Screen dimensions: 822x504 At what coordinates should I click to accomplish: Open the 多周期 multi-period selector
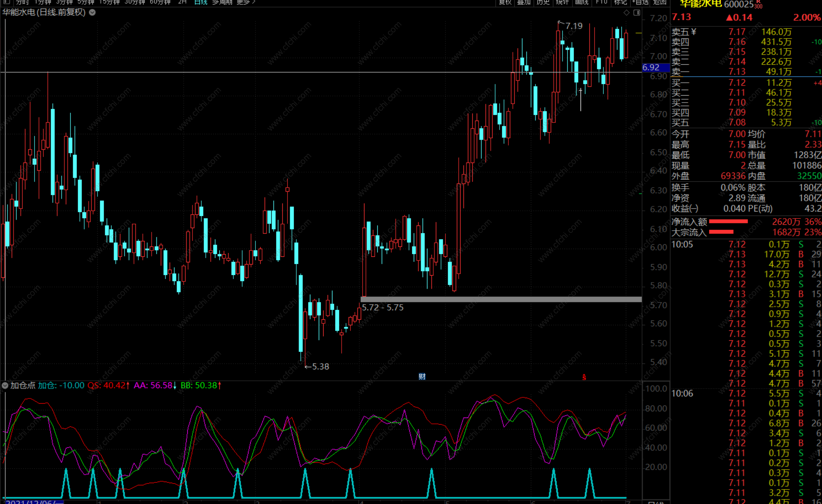click(x=222, y=2)
